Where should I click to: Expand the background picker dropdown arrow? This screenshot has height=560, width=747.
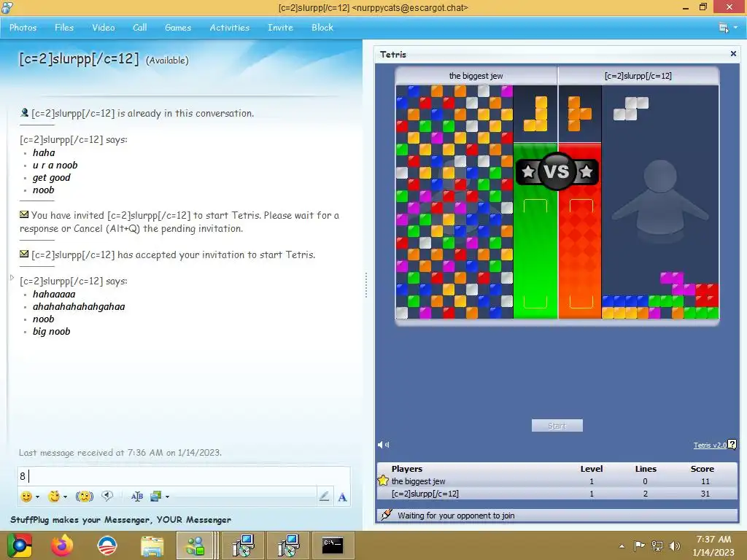[167, 497]
